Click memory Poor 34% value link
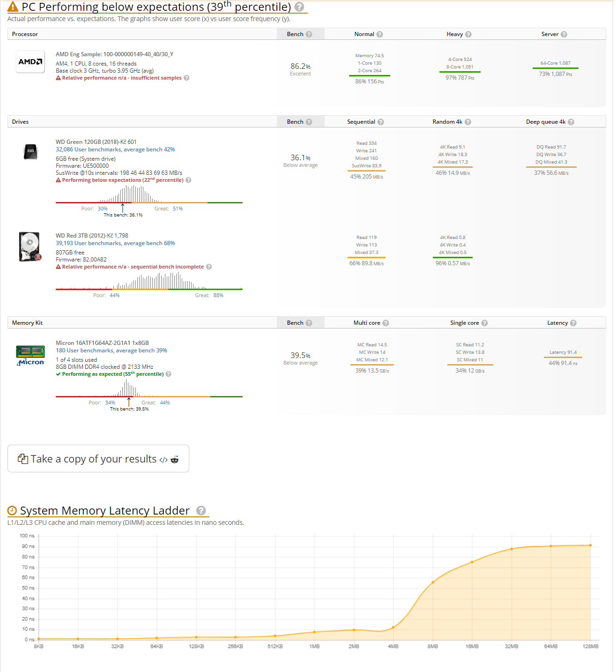Image resolution: width=616 pixels, height=672 pixels. click(x=110, y=403)
